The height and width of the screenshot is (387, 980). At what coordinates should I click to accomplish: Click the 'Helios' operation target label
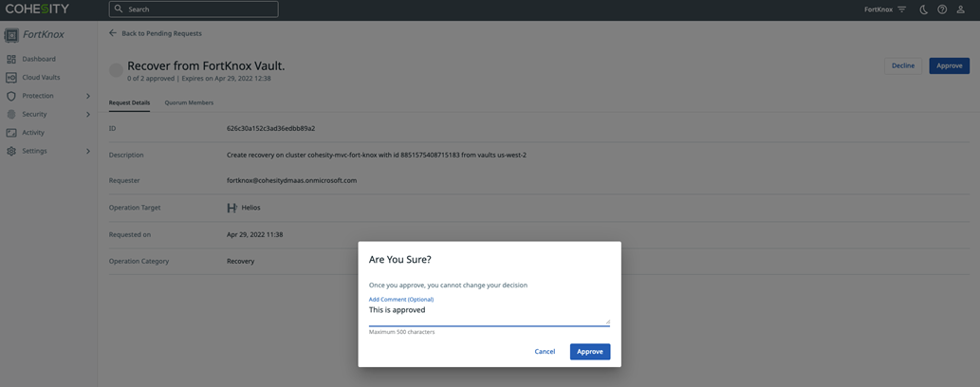(x=250, y=208)
